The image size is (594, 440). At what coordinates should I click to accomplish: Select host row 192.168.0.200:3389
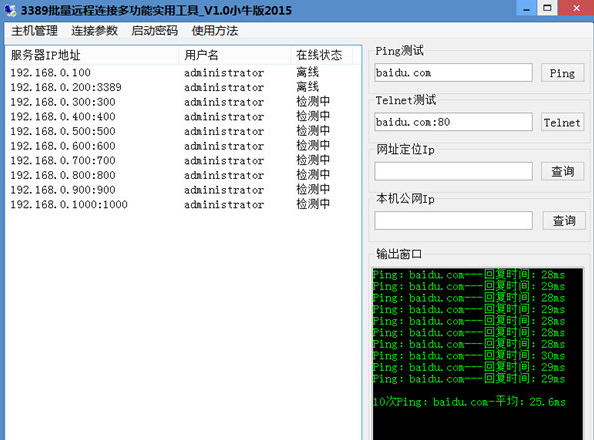tap(183, 87)
